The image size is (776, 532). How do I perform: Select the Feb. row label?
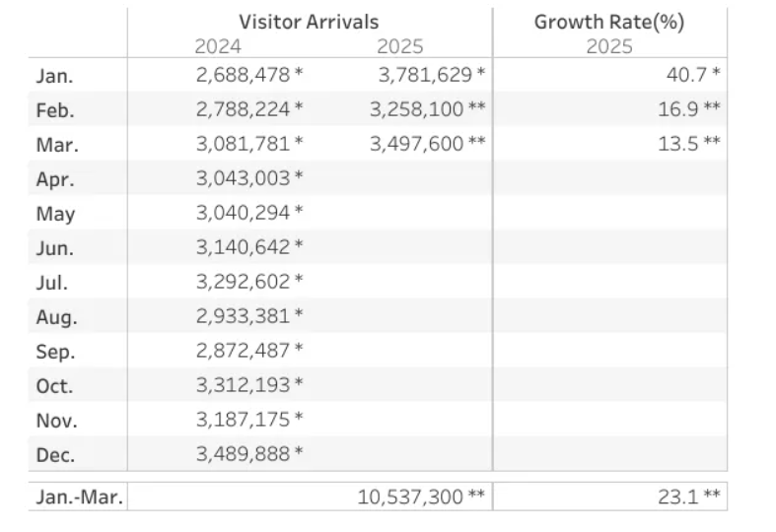[x=54, y=109]
